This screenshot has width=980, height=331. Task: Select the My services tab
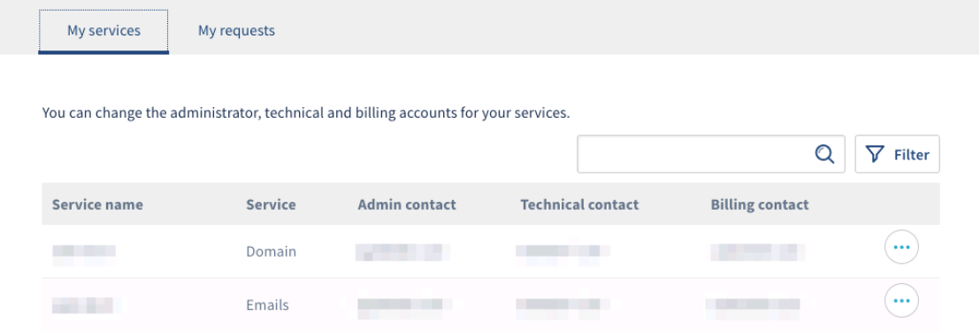point(103,31)
